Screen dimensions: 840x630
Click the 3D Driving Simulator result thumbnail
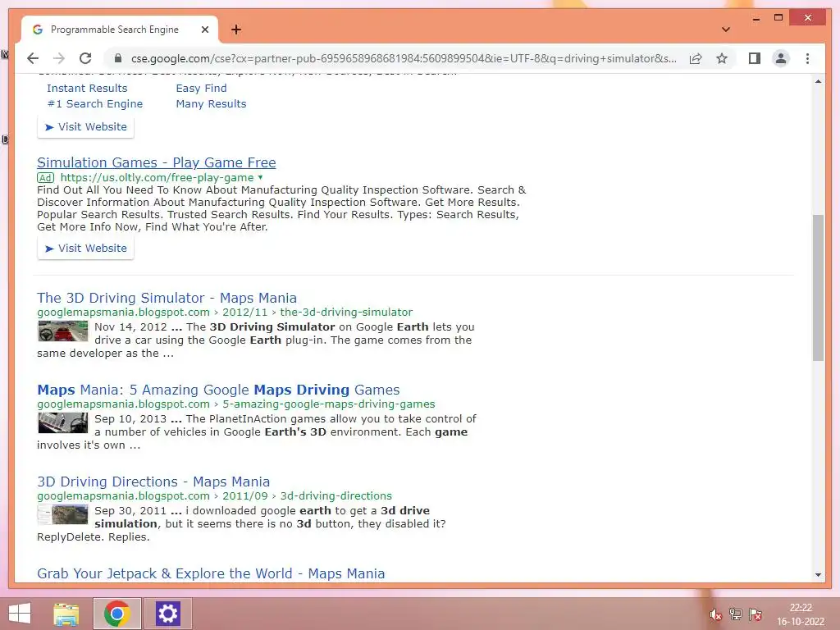pyautogui.click(x=62, y=331)
